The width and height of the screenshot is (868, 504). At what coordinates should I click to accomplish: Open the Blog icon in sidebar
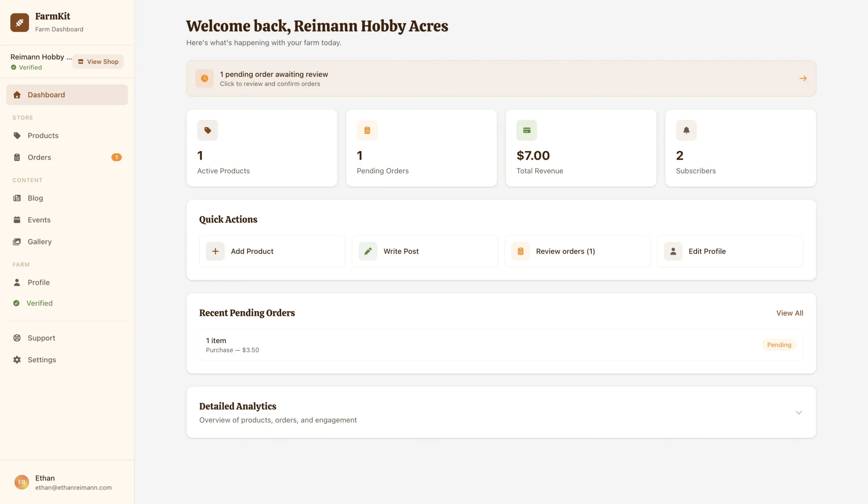[17, 198]
